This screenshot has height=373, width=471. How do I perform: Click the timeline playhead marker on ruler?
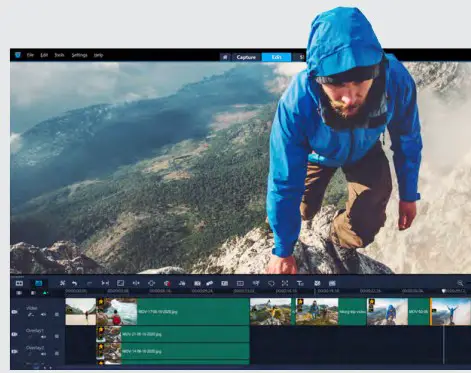(444, 291)
